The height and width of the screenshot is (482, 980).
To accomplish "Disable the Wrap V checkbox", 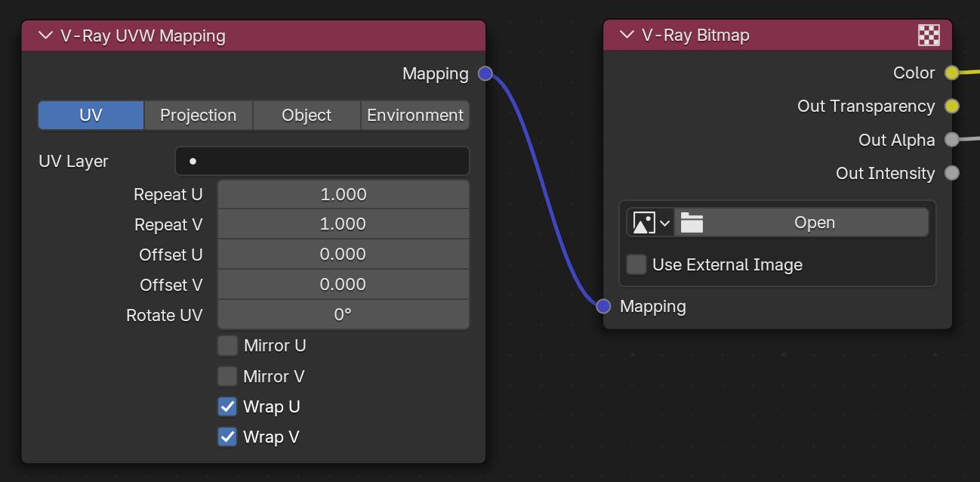I will coord(227,437).
